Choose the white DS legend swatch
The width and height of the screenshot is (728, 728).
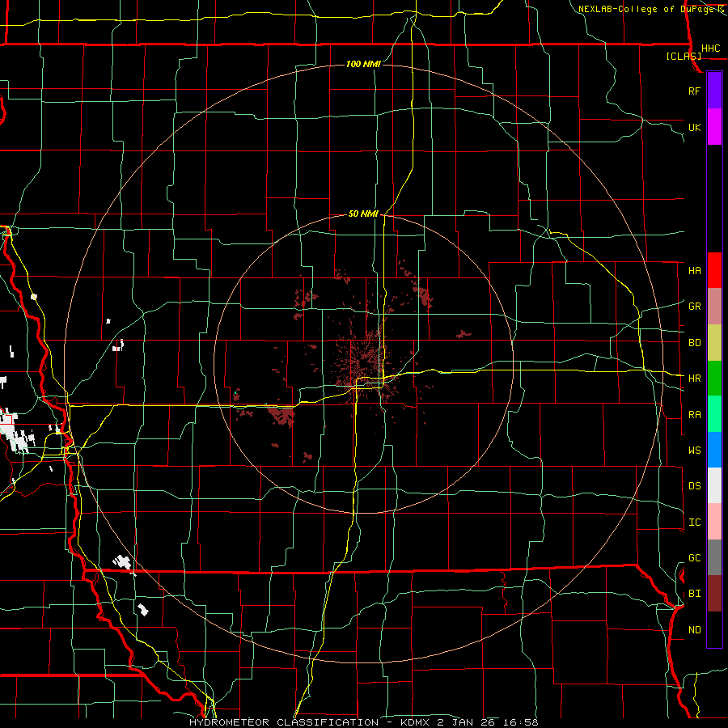coord(714,485)
